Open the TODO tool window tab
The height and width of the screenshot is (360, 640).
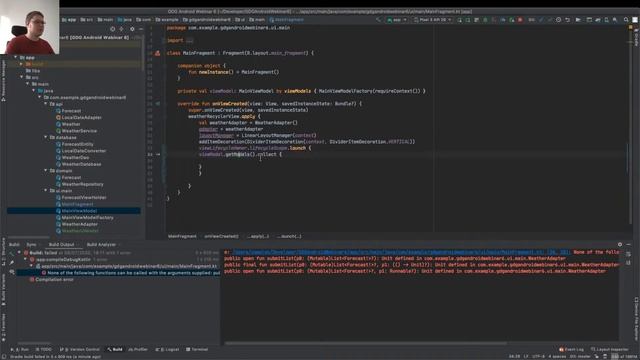pos(43,349)
